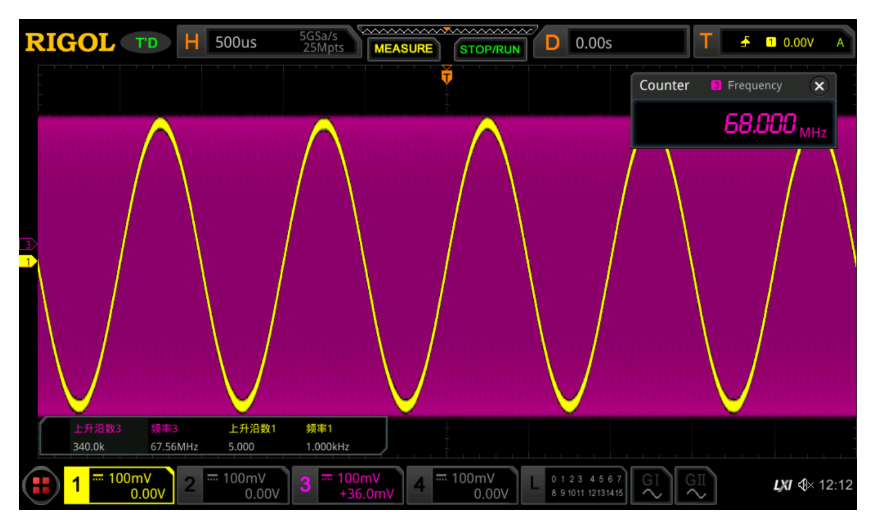This screenshot has height=521, width=873.
Task: Toggle channel 4 on
Action: 462,485
